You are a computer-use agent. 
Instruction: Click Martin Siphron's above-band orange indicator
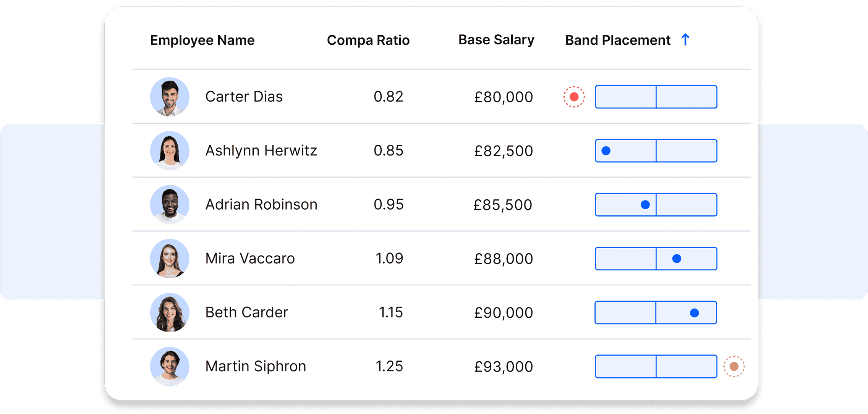[x=734, y=367]
